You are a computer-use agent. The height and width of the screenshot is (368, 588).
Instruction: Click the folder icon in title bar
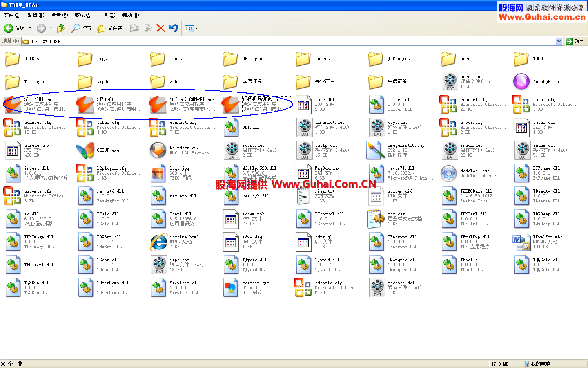pos(4,5)
